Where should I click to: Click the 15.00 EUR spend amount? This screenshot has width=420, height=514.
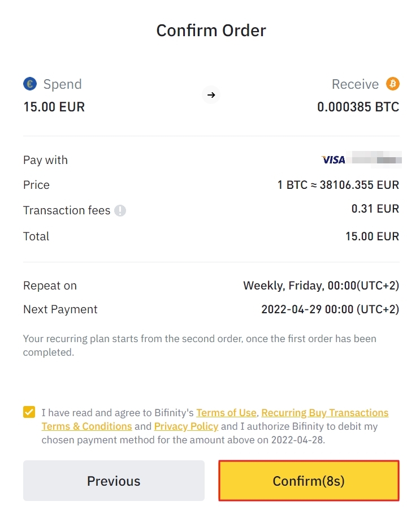pos(54,107)
